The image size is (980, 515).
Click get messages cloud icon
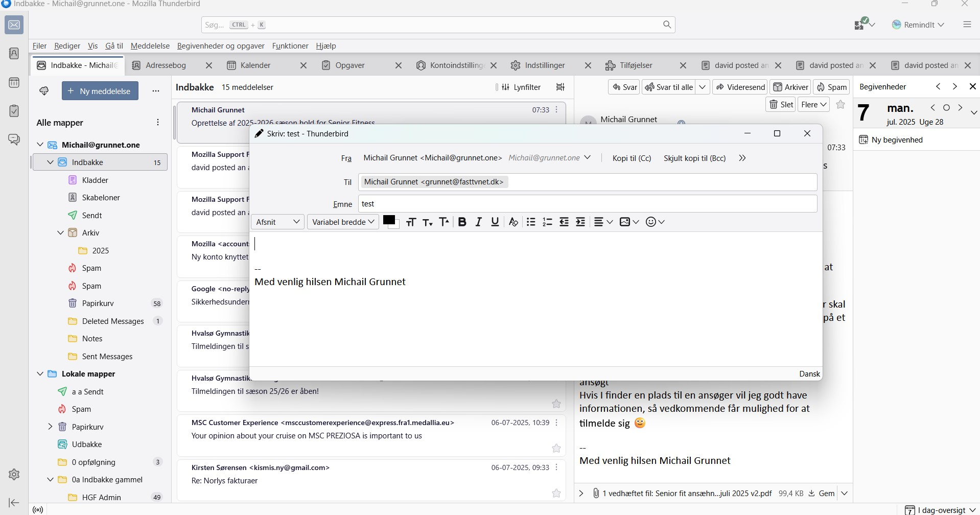[44, 91]
